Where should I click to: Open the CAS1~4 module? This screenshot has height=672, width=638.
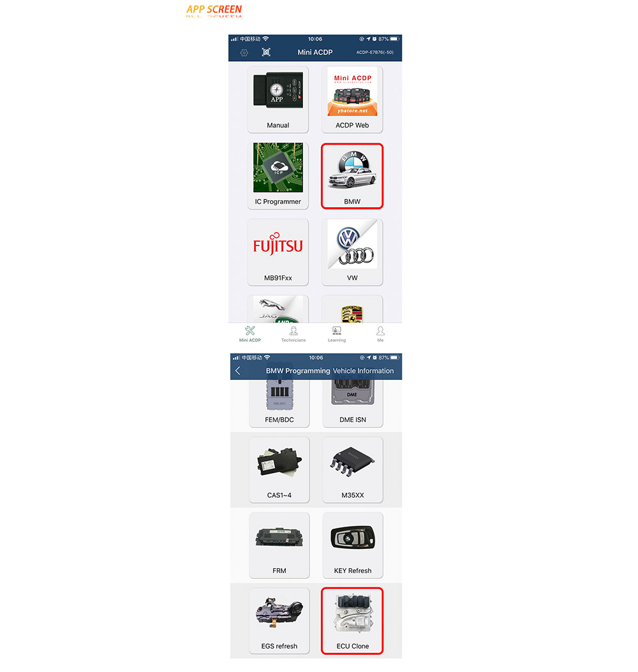(x=279, y=470)
